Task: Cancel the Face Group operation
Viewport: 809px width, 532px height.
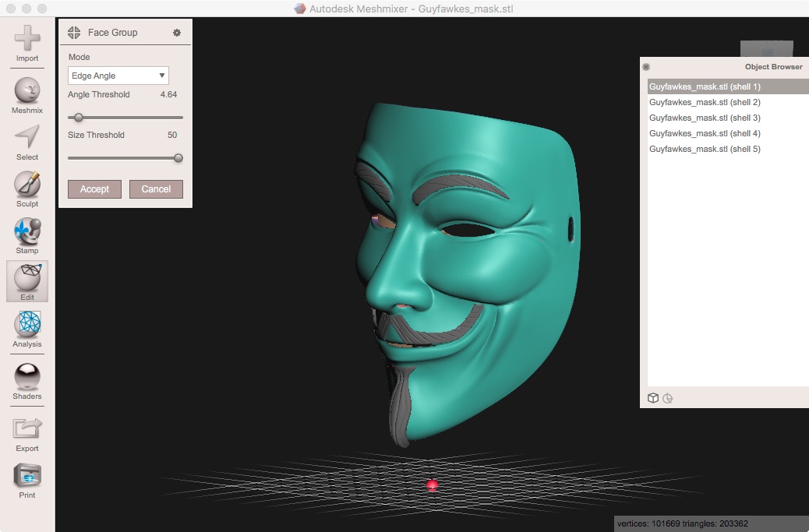Action: [x=156, y=189]
